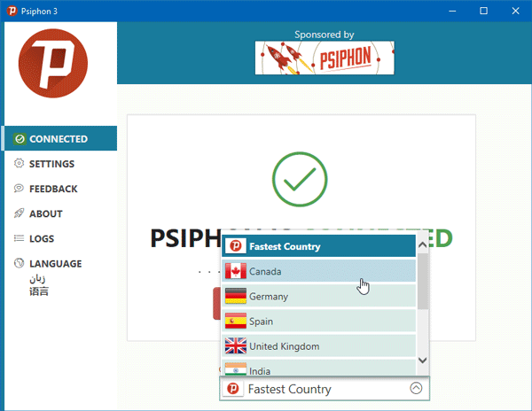Click the United Kingdom flag icon

coord(236,346)
